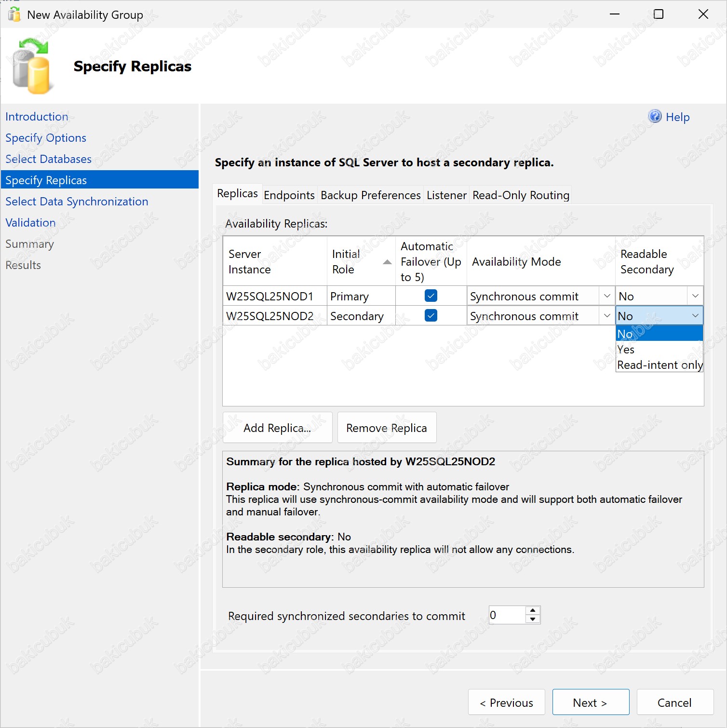Image resolution: width=727 pixels, height=728 pixels.
Task: Click the database wizard icon in header
Action: [31, 66]
